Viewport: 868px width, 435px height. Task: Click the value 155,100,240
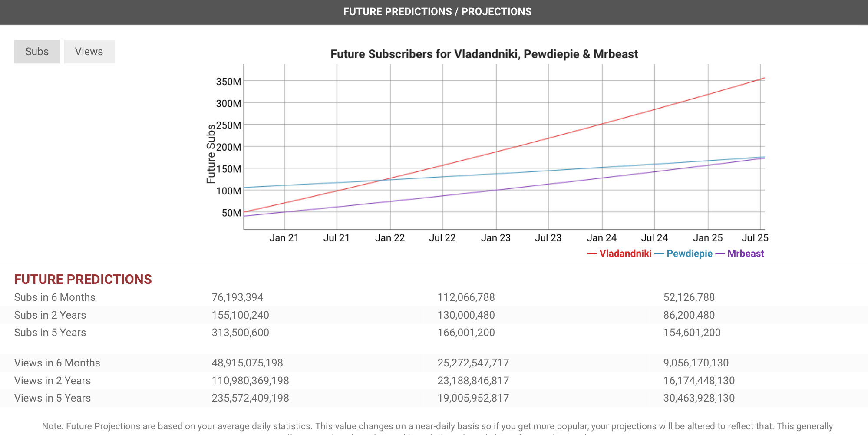click(241, 315)
